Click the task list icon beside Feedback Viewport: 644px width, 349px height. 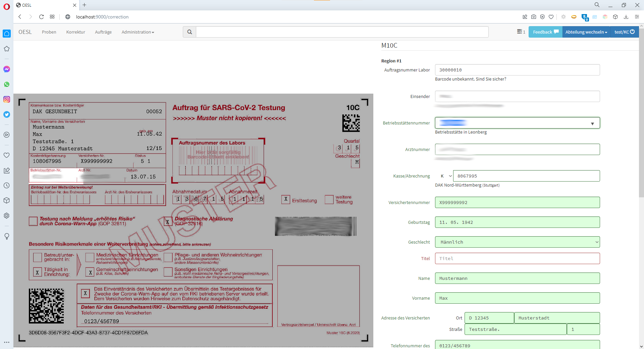[x=521, y=32]
